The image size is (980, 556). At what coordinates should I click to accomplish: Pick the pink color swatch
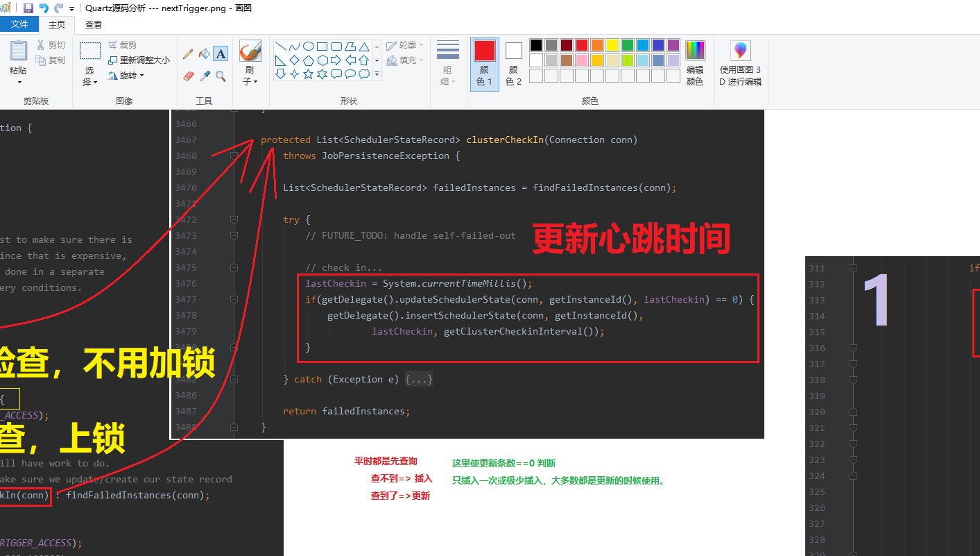pyautogui.click(x=582, y=60)
